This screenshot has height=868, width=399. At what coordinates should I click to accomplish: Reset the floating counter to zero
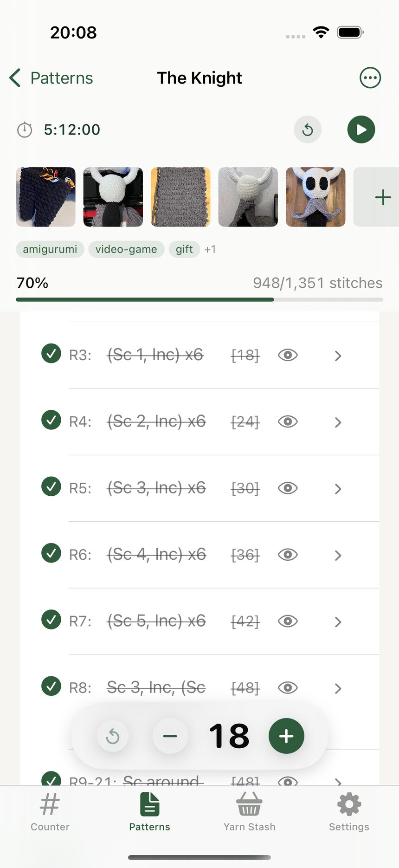113,736
